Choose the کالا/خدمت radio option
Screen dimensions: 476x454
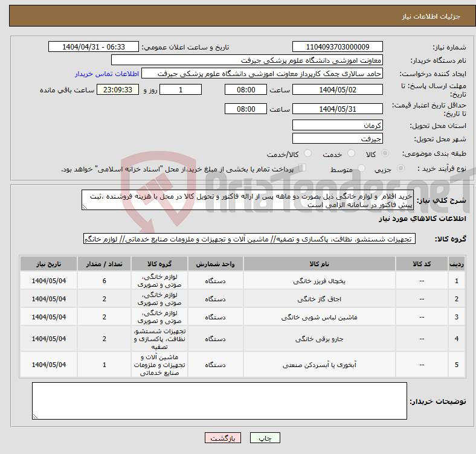[x=307, y=154]
